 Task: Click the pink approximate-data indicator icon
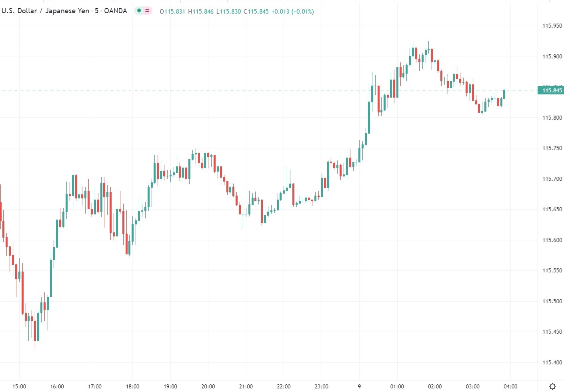148,11
